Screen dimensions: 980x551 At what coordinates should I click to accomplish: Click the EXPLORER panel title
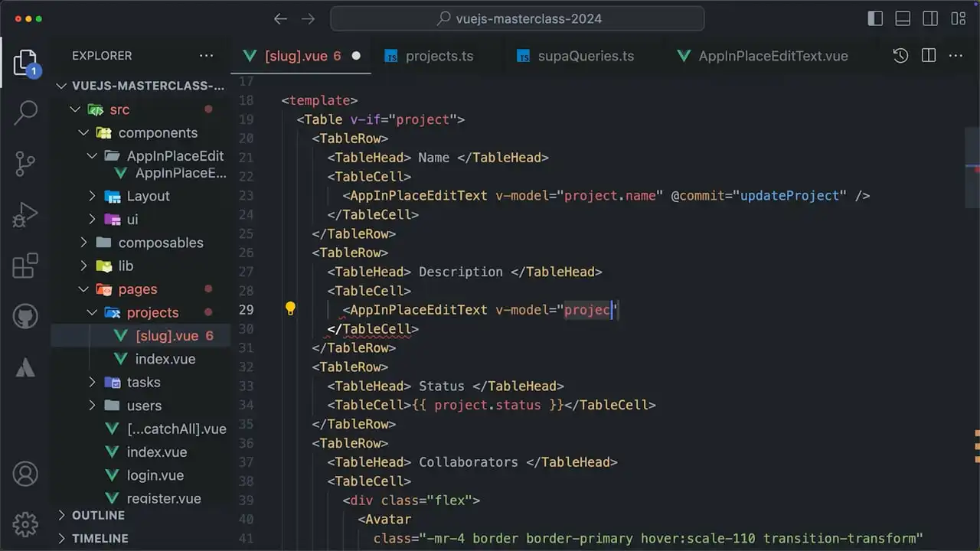pos(102,56)
